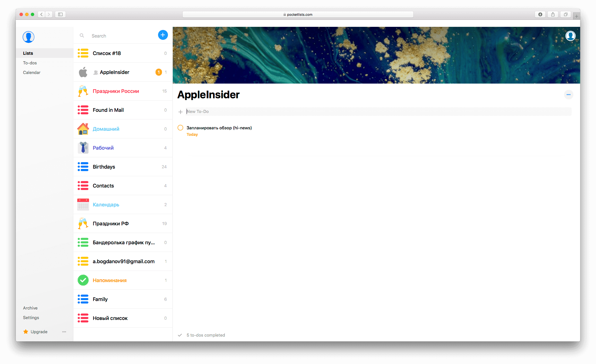Click the blue add new list button
Viewport: 596px width, 364px height.
163,35
